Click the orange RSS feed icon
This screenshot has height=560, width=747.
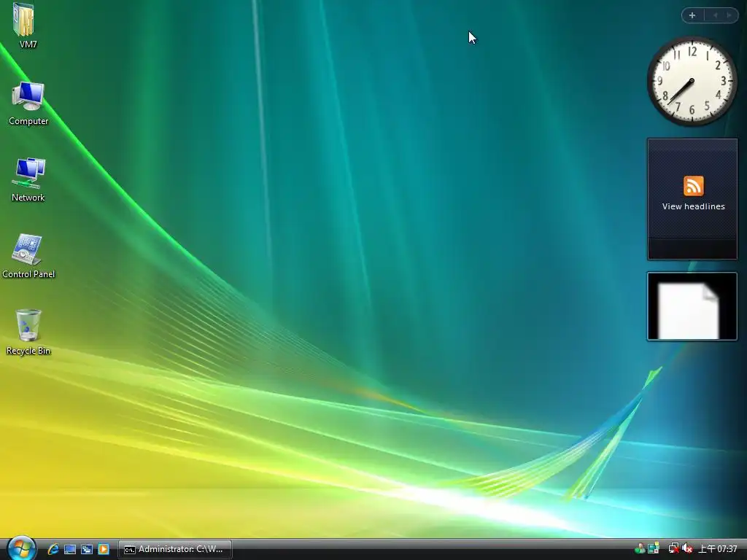pos(693,186)
